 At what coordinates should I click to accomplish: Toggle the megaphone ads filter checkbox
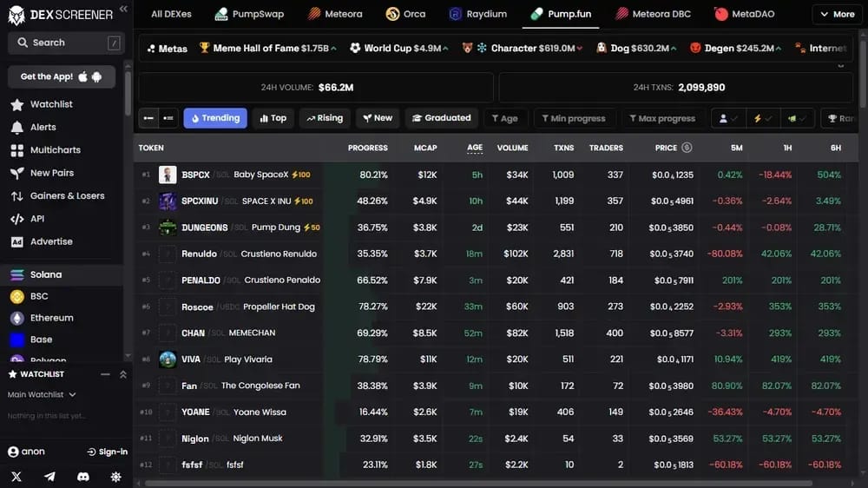point(797,118)
